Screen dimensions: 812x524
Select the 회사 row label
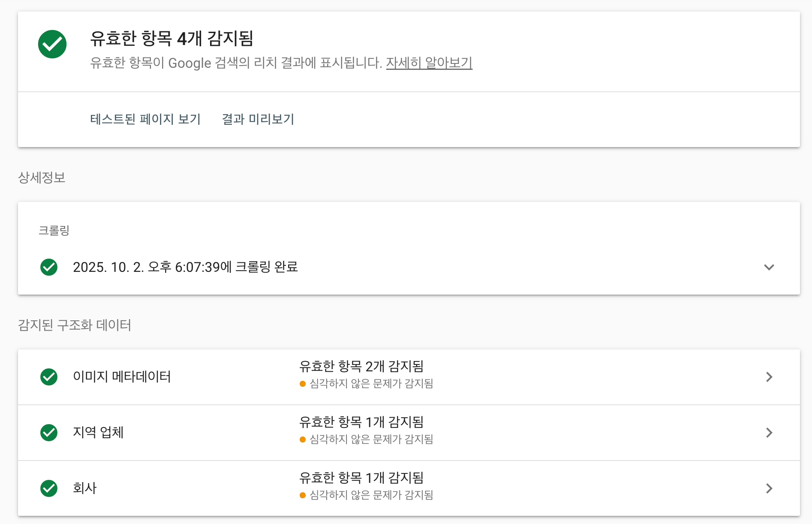coord(85,488)
